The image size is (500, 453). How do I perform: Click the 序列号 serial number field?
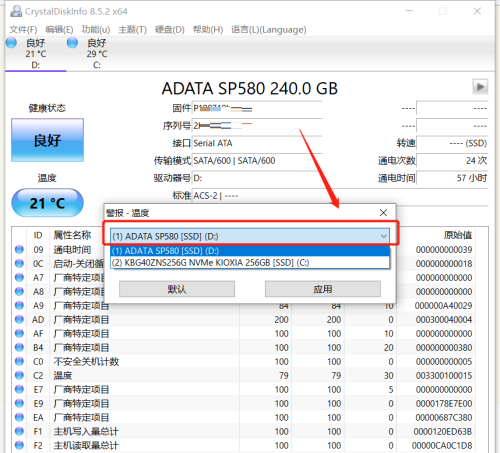(x=257, y=126)
